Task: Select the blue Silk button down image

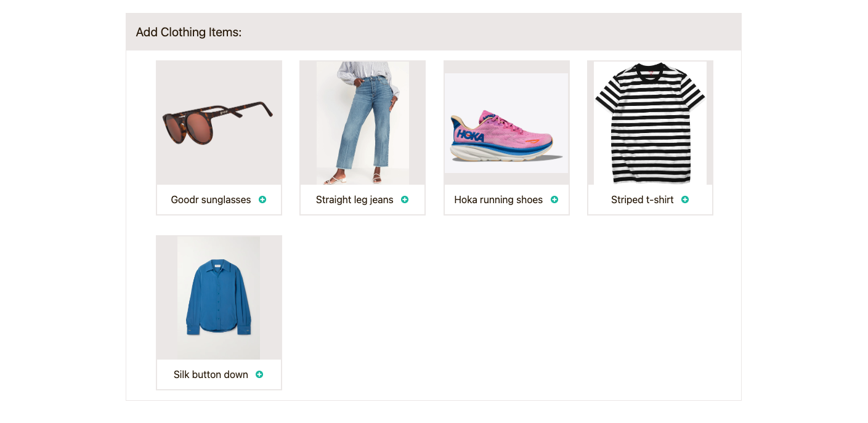Action: point(219,297)
